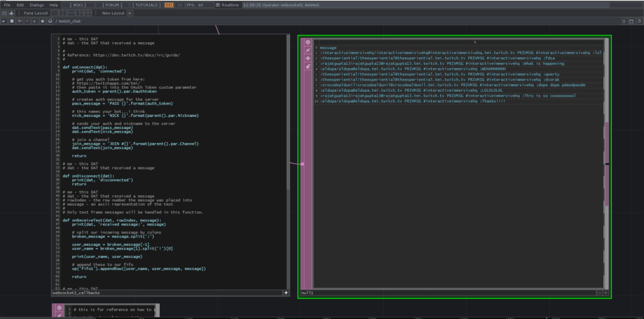Click the plus icon in path bar
644x319 pixels.
[x=35, y=21]
